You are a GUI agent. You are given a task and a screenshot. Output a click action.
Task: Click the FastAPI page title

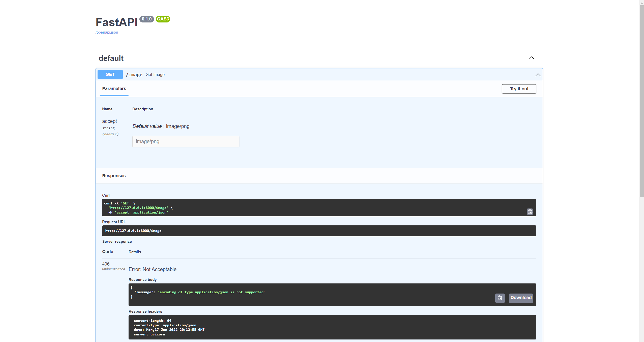pos(116,22)
